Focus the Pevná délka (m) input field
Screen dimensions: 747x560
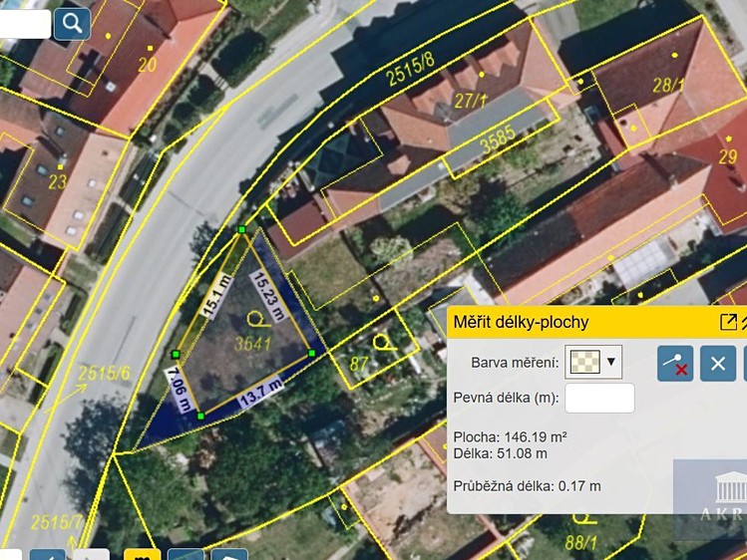click(x=599, y=398)
